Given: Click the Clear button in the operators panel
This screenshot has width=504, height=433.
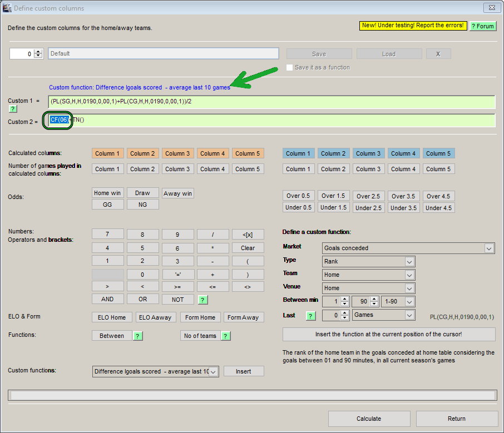Looking at the screenshot, I should coord(248,247).
